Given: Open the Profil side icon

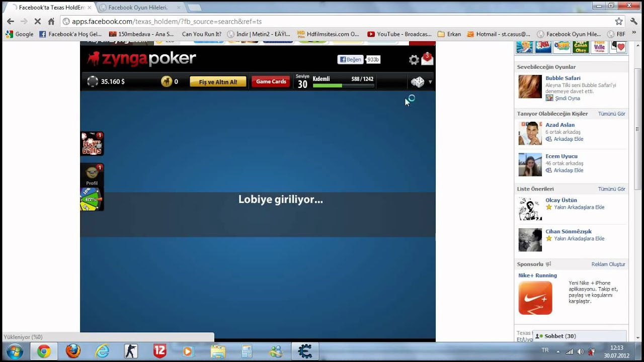Looking at the screenshot, I should coord(92,175).
